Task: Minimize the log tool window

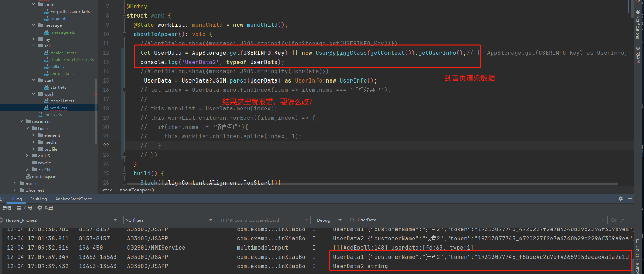Action: (630, 199)
